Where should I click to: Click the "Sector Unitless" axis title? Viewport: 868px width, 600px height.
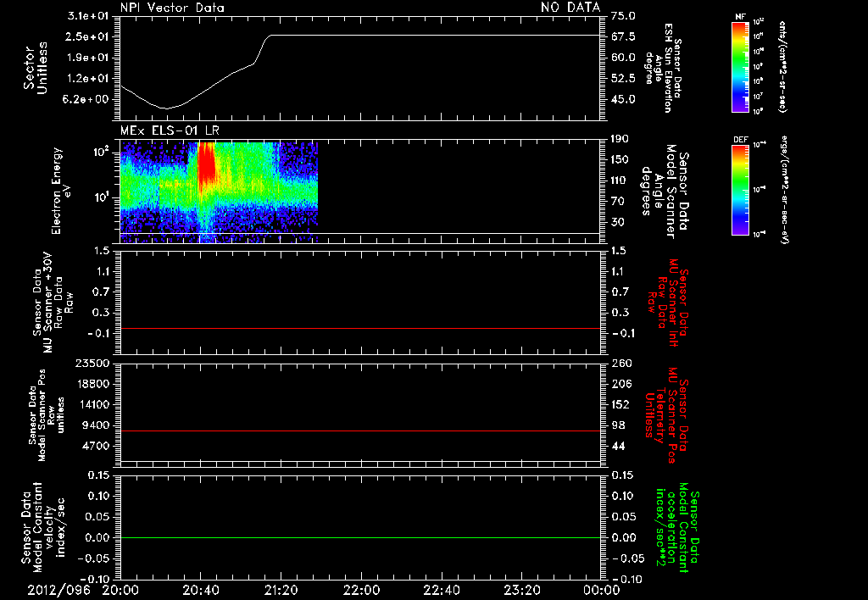[36, 68]
